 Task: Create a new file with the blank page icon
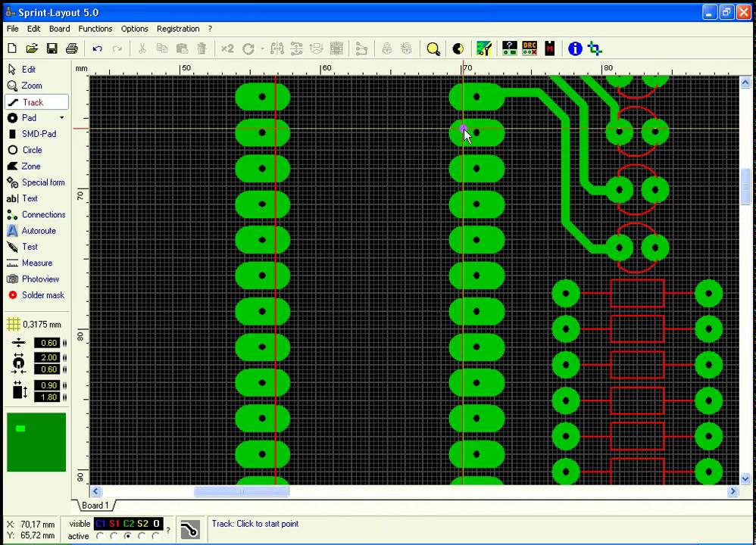click(12, 48)
